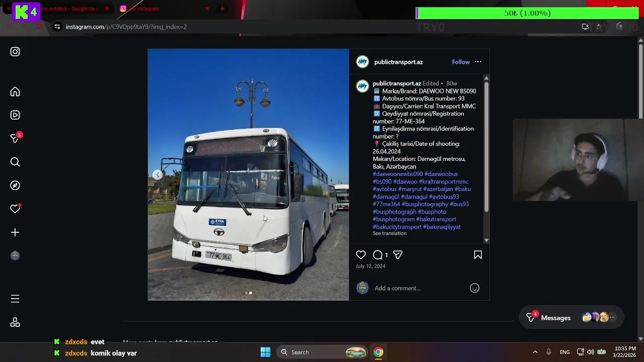Switch to the Instagram browser tab

(x=165, y=9)
